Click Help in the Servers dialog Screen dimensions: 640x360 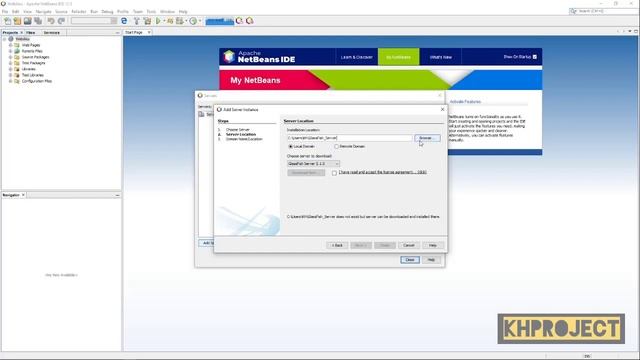431,260
